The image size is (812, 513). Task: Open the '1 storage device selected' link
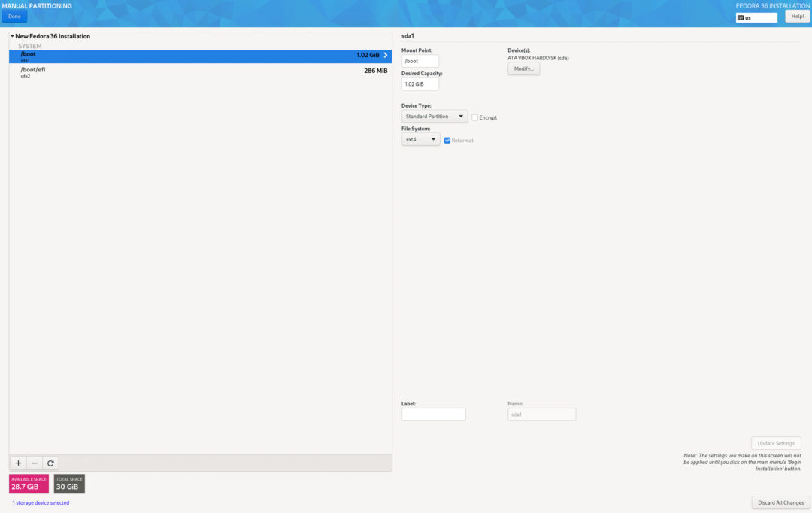coord(41,502)
